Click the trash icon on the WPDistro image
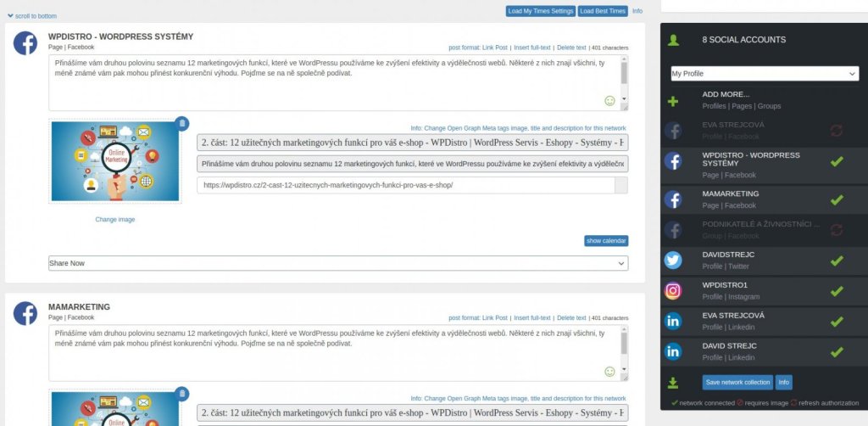Viewport: 868px width, 426px height. pos(181,124)
